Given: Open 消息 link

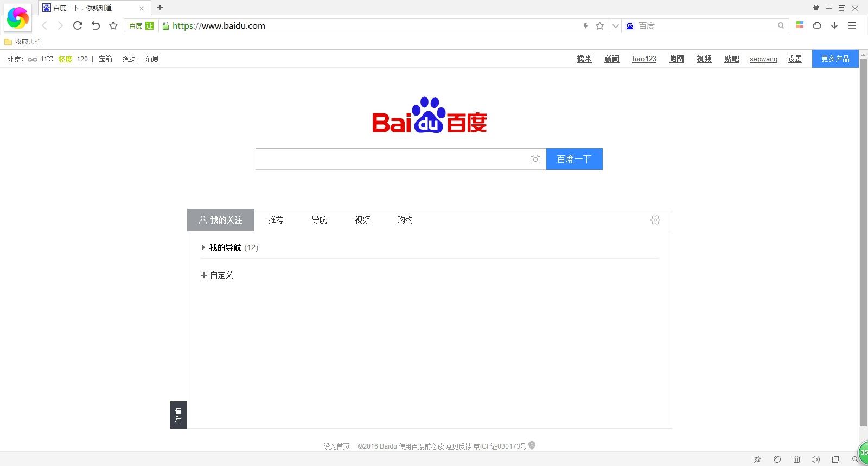Looking at the screenshot, I should pos(152,59).
